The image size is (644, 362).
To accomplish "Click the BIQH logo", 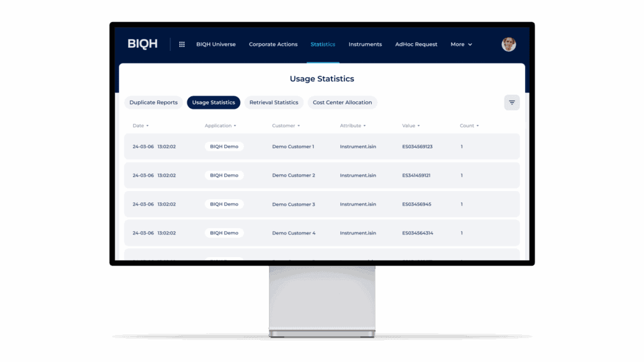I will pyautogui.click(x=142, y=44).
